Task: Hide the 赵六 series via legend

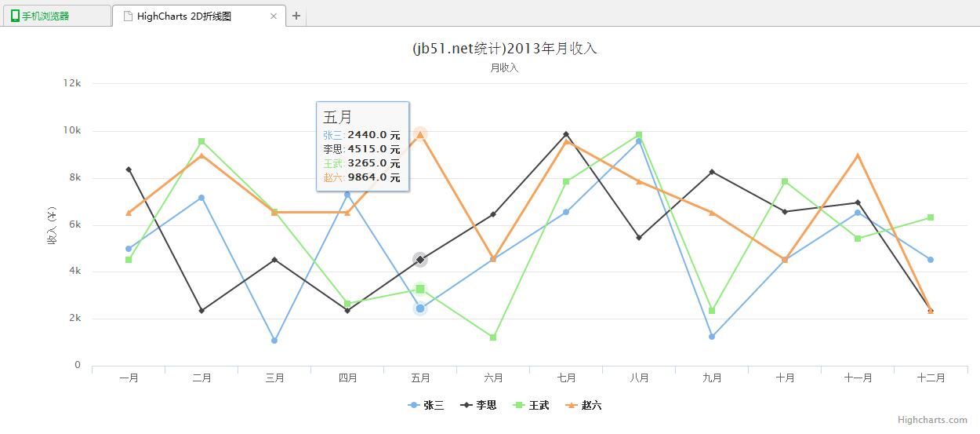Action: [584, 406]
